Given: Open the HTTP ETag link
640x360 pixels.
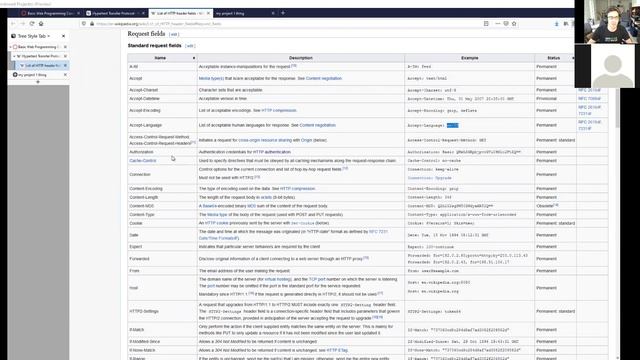Looking at the screenshot, I should pyautogui.click(x=337, y=350).
